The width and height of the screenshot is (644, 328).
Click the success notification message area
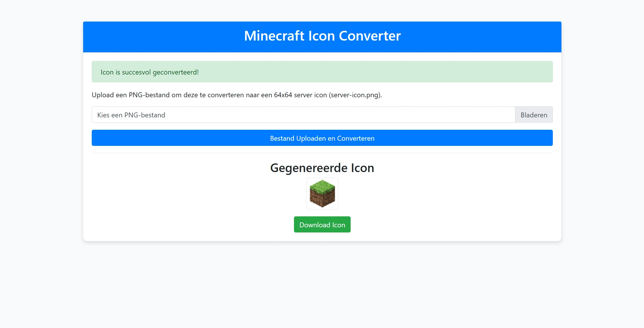[x=322, y=72]
